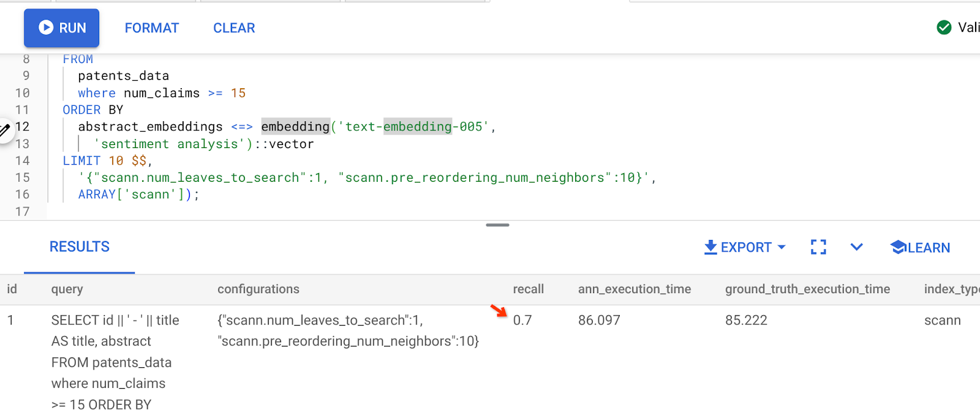Open the LEARN graduation cap icon
Image resolution: width=980 pixels, height=418 pixels.
coord(898,247)
